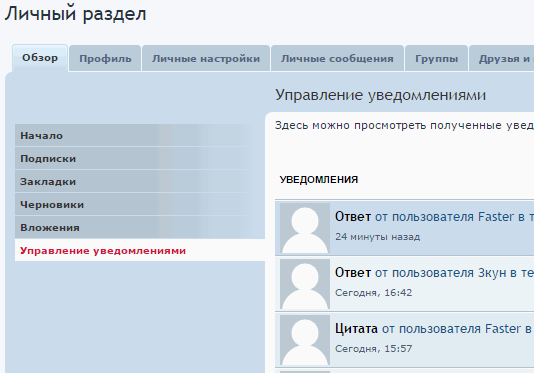The height and width of the screenshot is (373, 534).
Task: Click the avatar beside the Цитата notification
Action: pos(305,340)
